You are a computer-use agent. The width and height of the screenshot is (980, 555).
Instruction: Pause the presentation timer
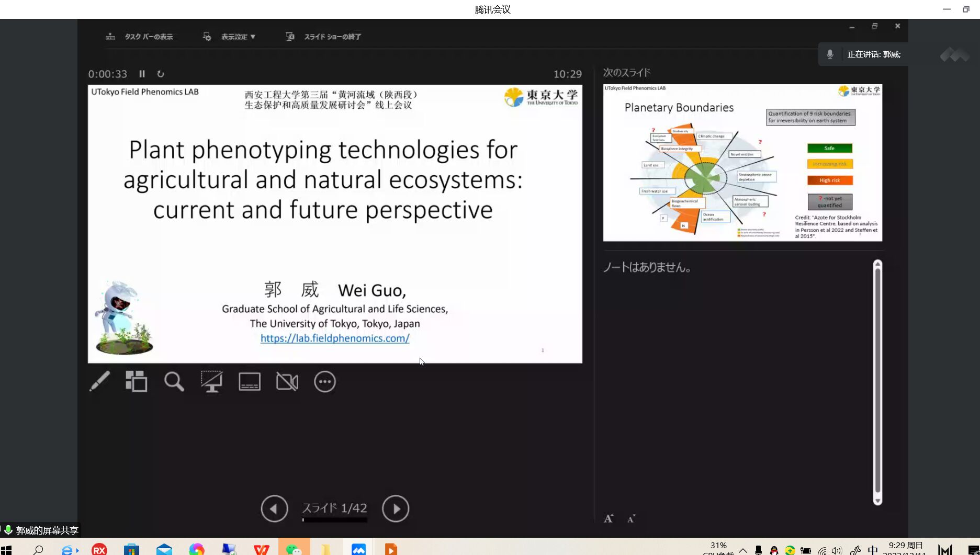(142, 74)
